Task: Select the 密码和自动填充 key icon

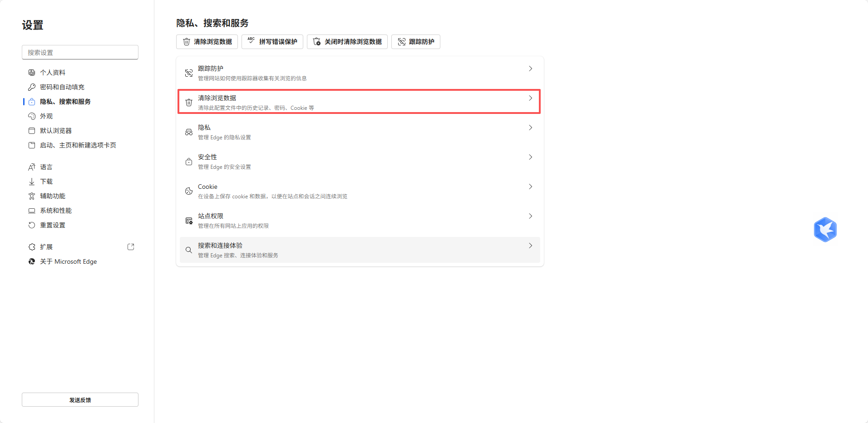Action: point(32,87)
